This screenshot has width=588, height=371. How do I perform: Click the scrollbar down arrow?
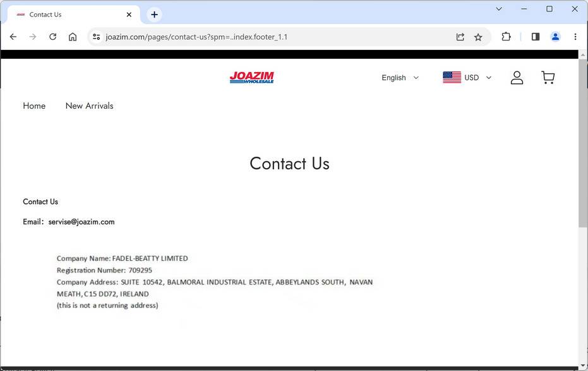583,365
